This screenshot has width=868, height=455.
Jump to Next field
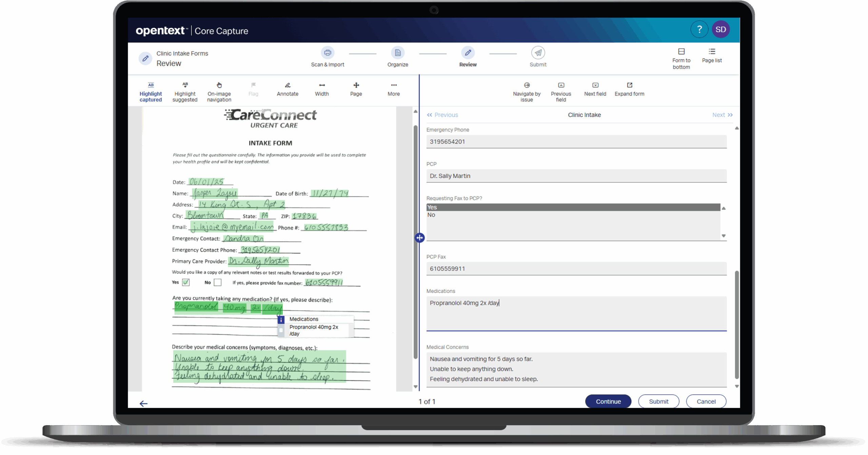595,90
